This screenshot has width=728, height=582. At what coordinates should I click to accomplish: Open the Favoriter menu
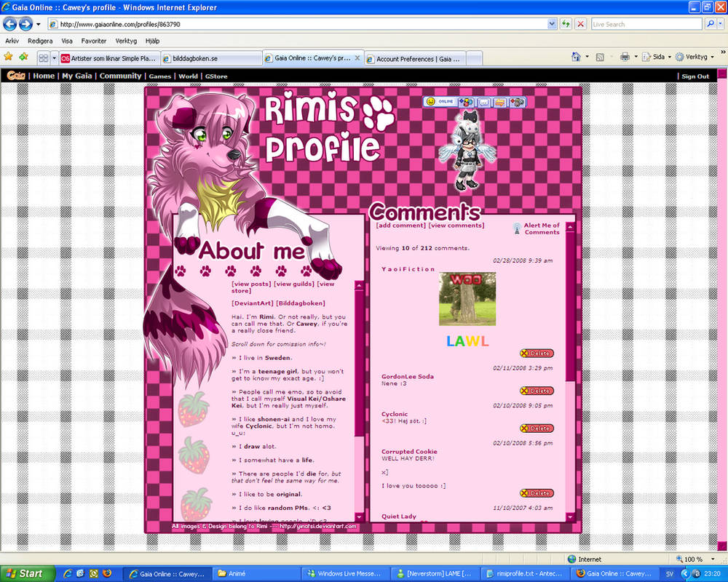click(94, 41)
